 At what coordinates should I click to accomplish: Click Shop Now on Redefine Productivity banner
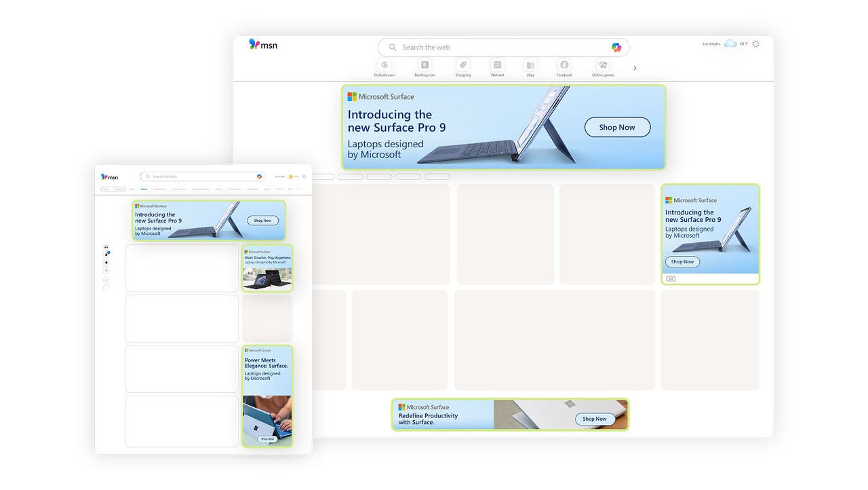[x=595, y=419]
